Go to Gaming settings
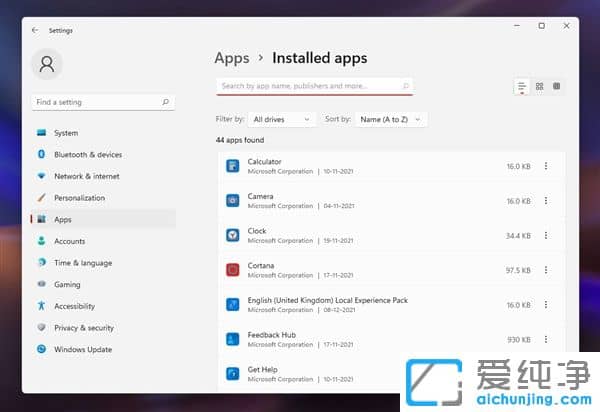The width and height of the screenshot is (600, 412). [x=103, y=284]
